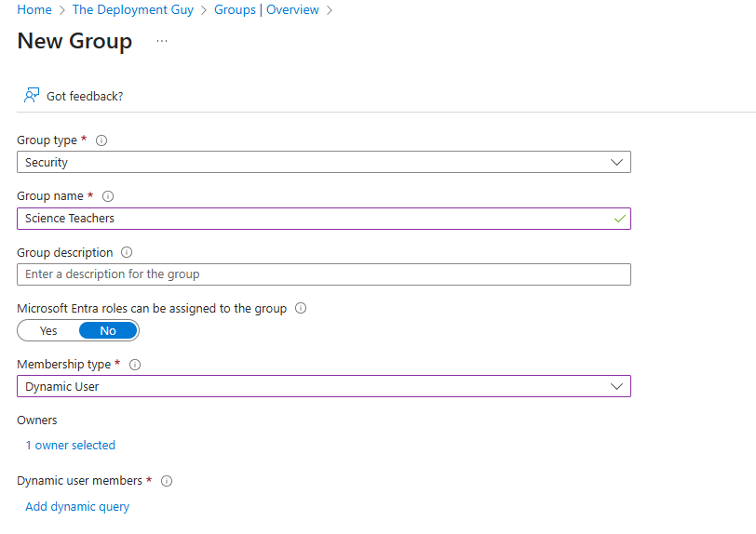Expand the Membership type Dynamic User dropdown
756x534 pixels.
click(x=323, y=386)
